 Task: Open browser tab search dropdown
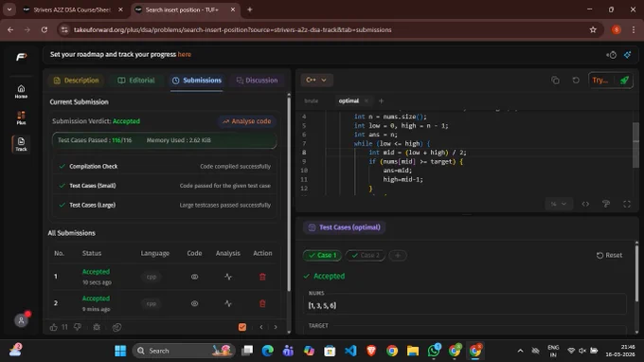click(x=9, y=9)
